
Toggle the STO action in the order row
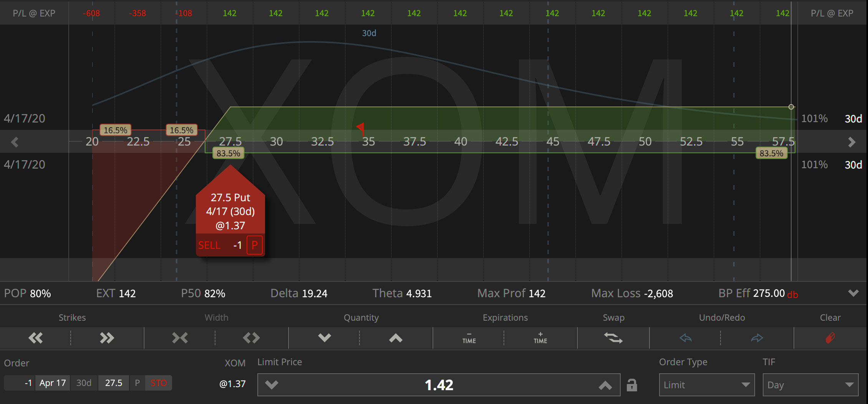[x=159, y=383]
